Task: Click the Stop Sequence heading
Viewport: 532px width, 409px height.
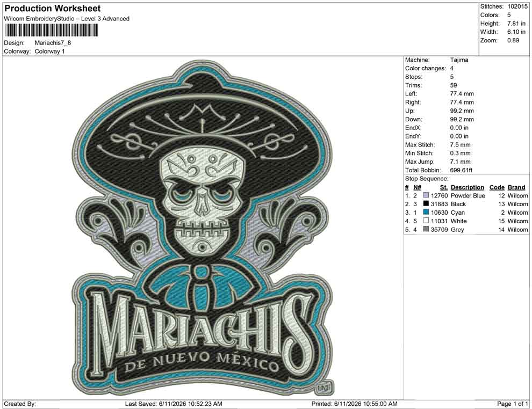Action: pos(427,179)
